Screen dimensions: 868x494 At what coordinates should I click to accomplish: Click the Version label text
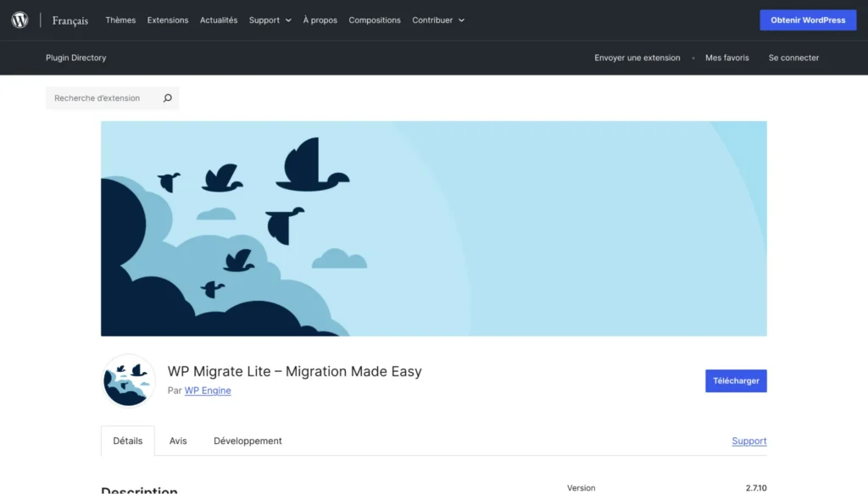coord(581,488)
